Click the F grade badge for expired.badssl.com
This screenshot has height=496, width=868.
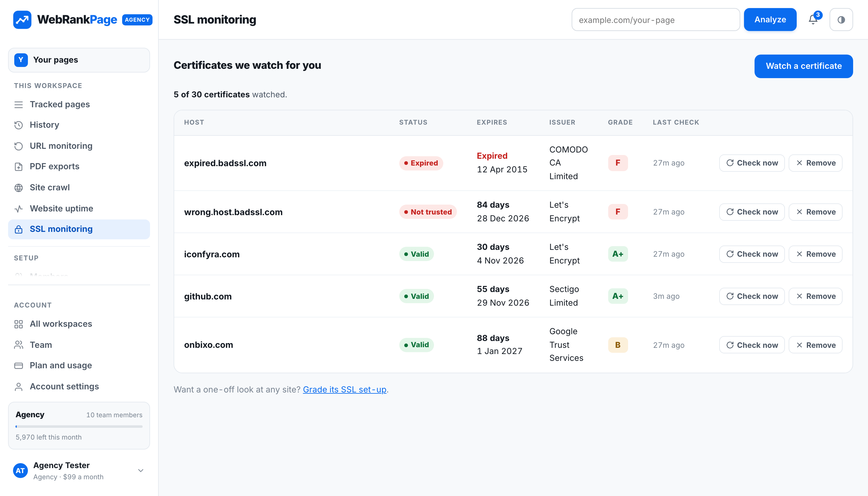[618, 163]
